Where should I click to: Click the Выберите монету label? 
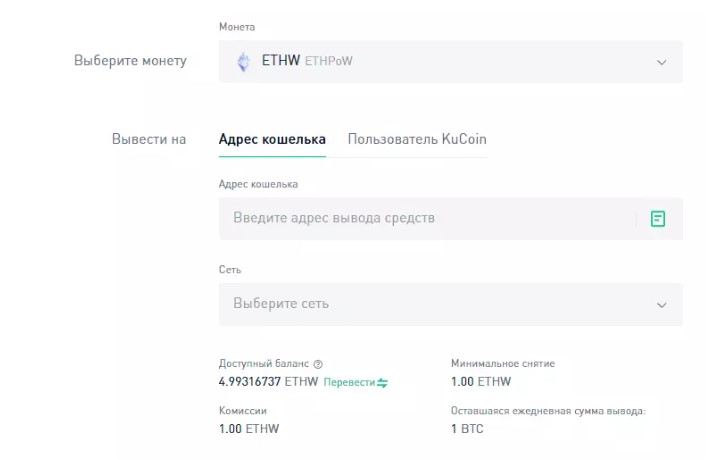tap(130, 61)
